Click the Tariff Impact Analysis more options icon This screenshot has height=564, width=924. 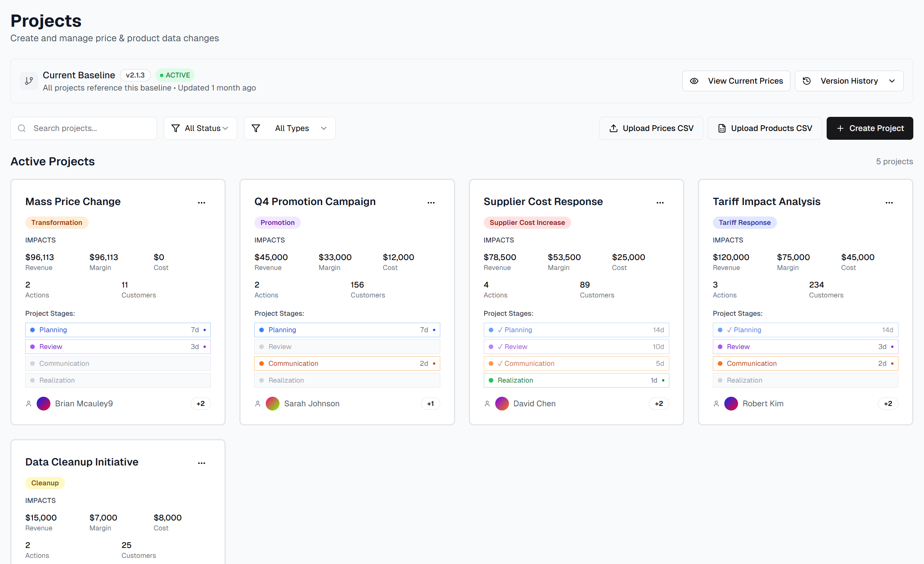[x=889, y=203]
